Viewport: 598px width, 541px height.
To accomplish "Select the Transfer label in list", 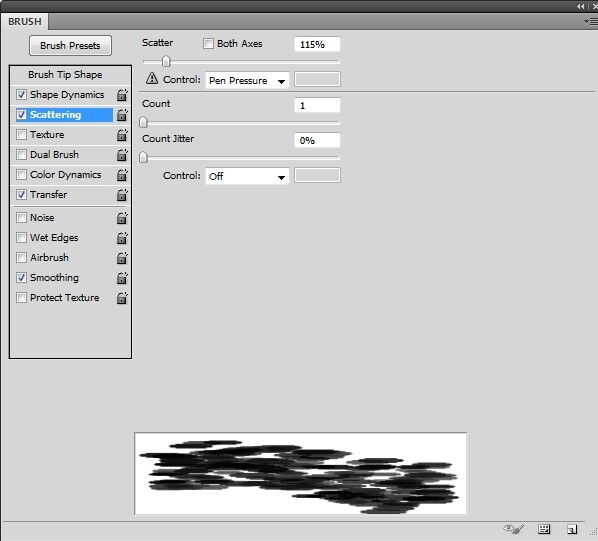I will [x=48, y=195].
